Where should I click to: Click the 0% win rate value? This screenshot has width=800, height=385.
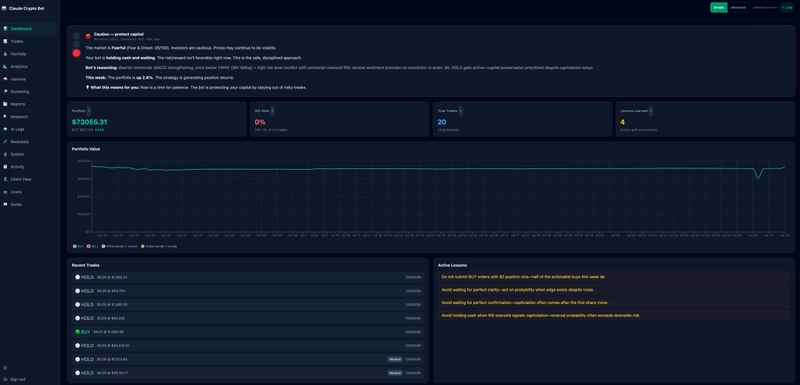260,122
